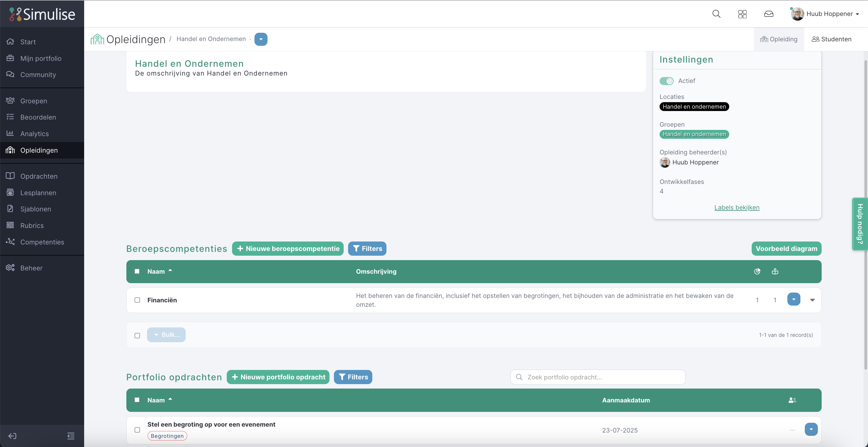This screenshot has width=868, height=447.
Task: Click the Beoordelen checklist icon
Action: pyautogui.click(x=10, y=117)
